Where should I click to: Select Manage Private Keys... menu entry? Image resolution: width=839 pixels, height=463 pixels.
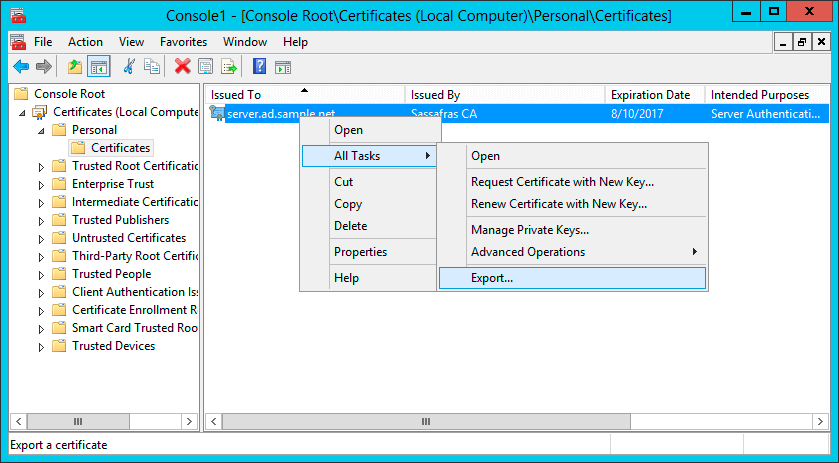[x=529, y=230]
